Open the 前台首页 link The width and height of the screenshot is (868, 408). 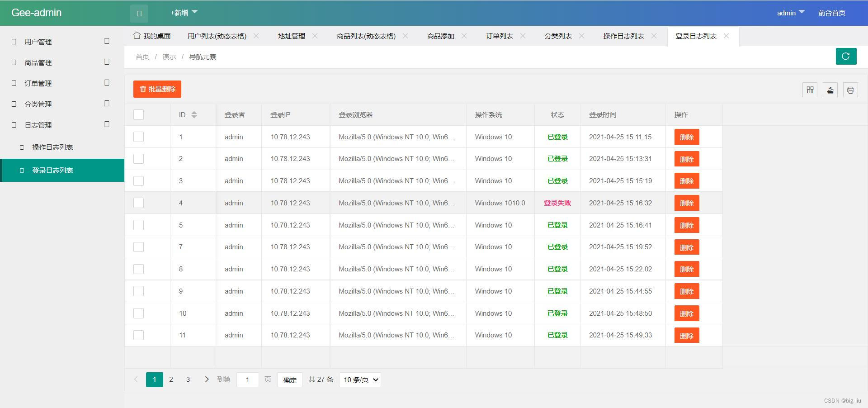coord(831,13)
